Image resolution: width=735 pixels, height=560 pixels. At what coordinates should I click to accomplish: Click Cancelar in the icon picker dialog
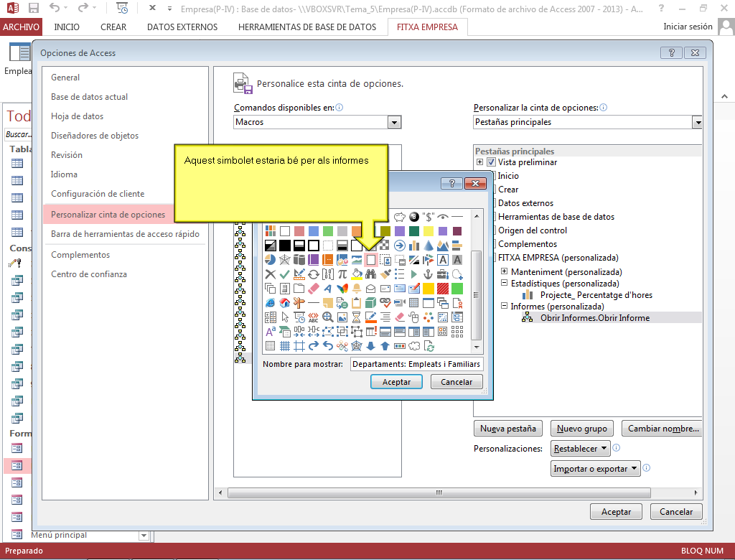457,382
